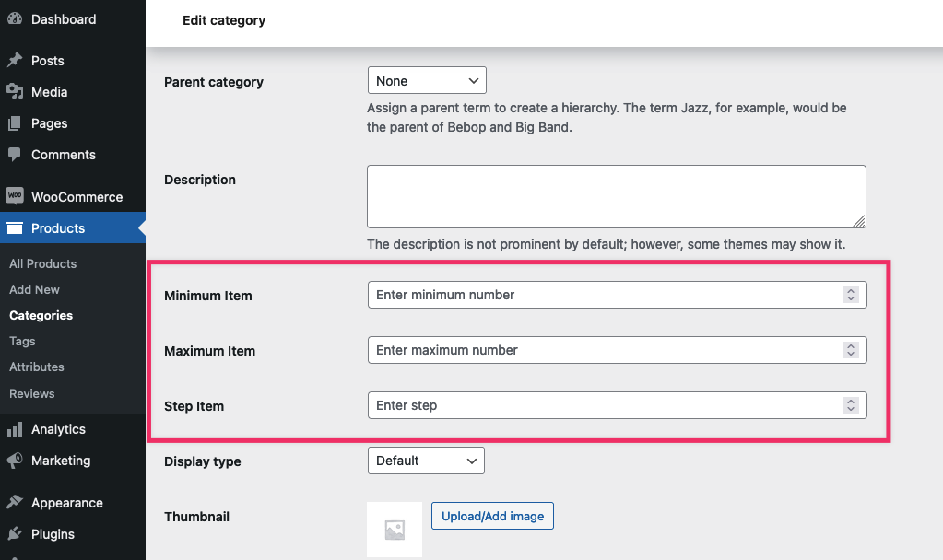Image resolution: width=943 pixels, height=560 pixels.
Task: Open the Attributes submenu link
Action: (37, 367)
